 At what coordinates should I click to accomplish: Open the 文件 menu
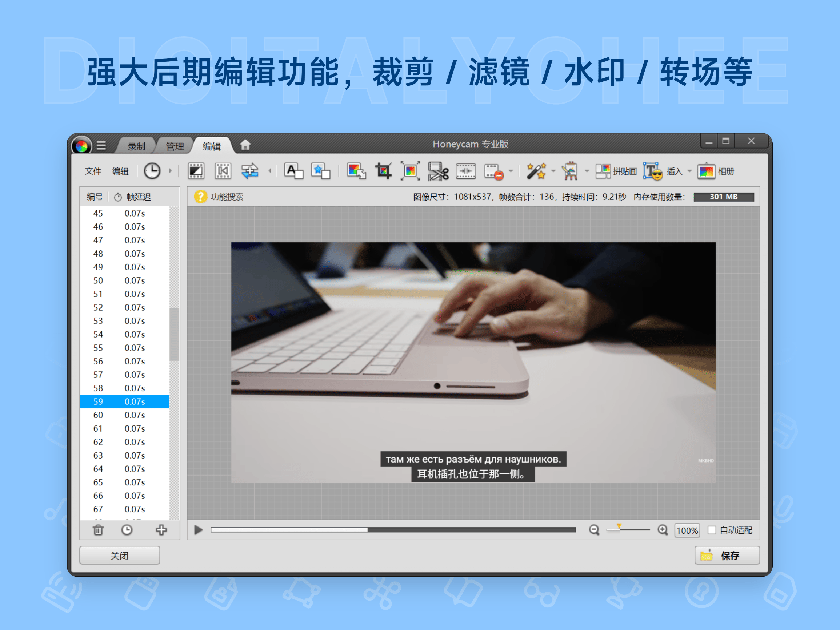[x=93, y=171]
